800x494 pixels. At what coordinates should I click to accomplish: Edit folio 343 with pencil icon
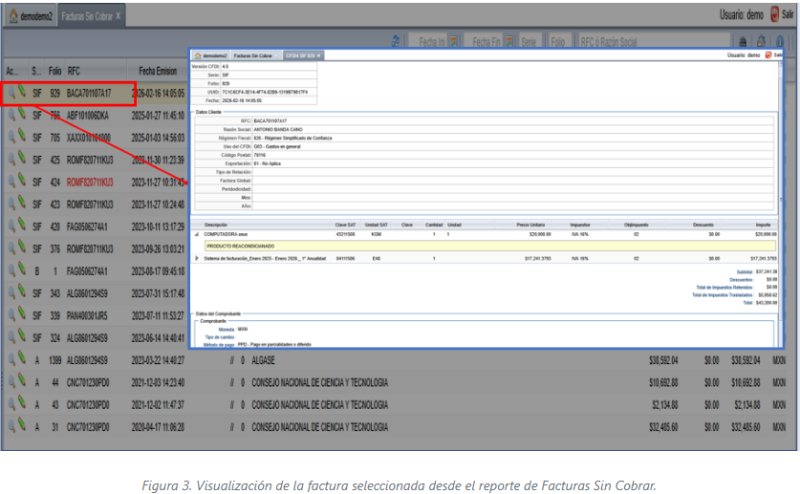coord(21,292)
